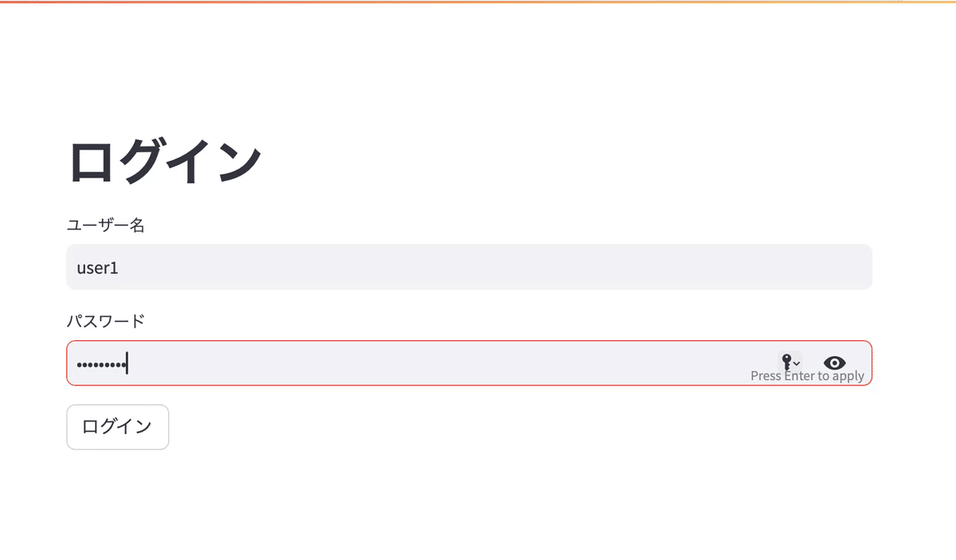The height and width of the screenshot is (560, 956).
Task: Toggle password visibility with the eye icon
Action: [x=835, y=362]
